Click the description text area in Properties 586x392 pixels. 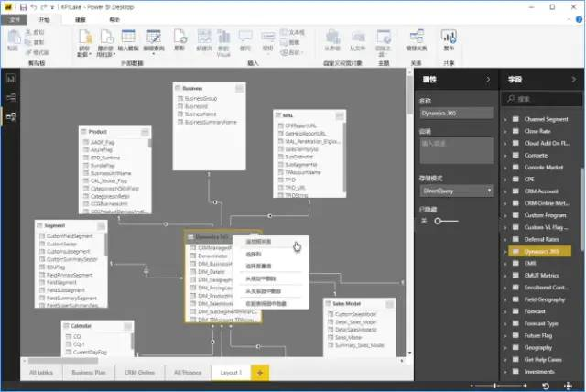point(456,150)
